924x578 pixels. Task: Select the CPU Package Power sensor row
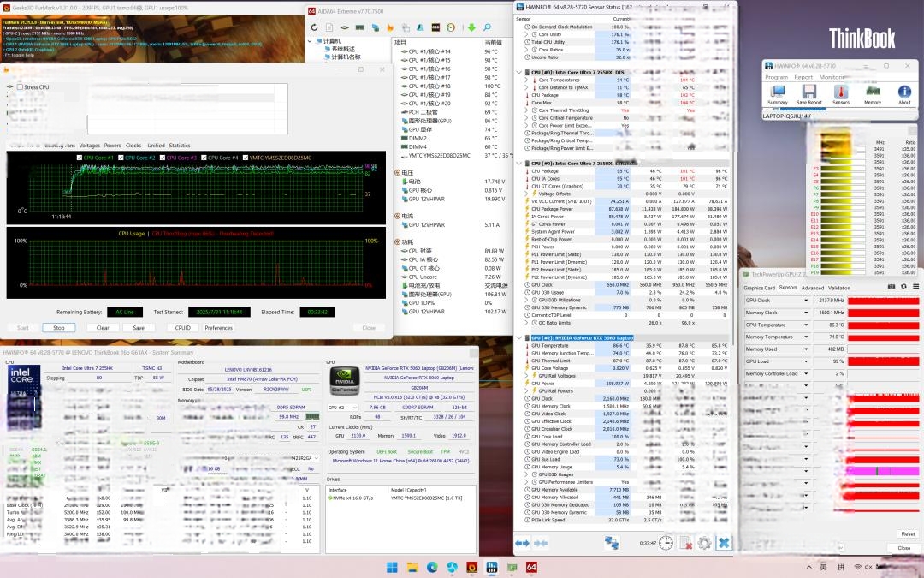pyautogui.click(x=624, y=209)
